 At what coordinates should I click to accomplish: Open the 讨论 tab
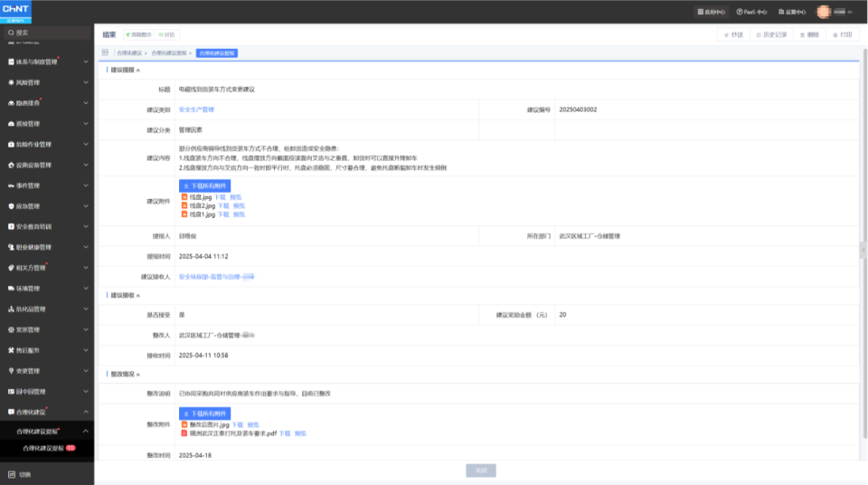166,35
